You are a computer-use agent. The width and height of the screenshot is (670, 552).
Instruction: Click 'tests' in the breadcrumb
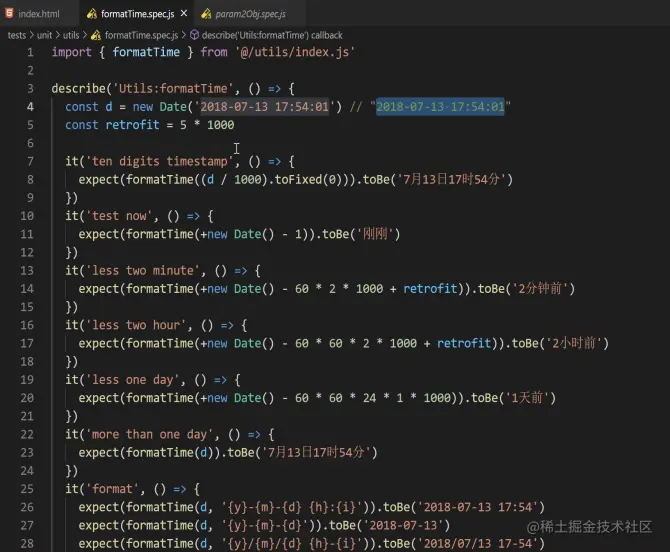point(17,35)
